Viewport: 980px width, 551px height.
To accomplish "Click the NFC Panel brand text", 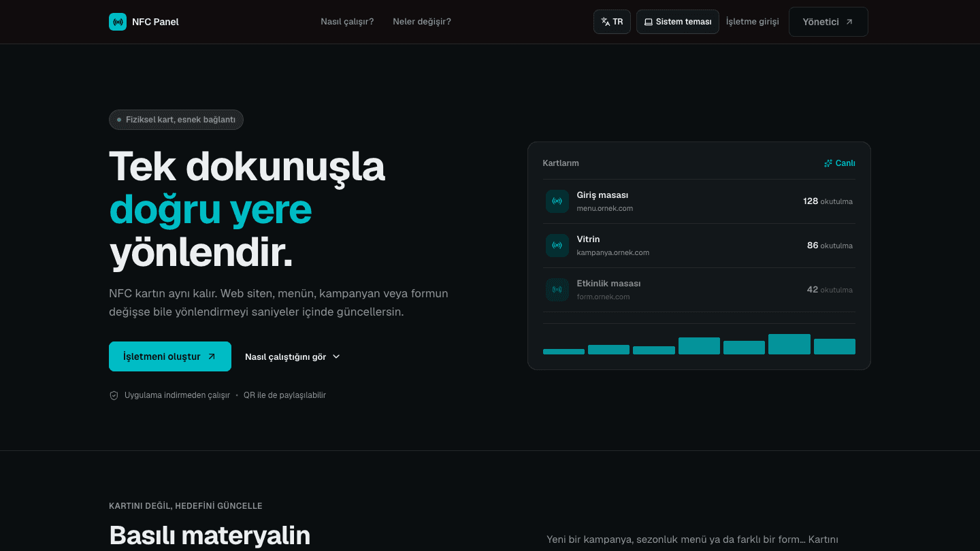I will (156, 22).
